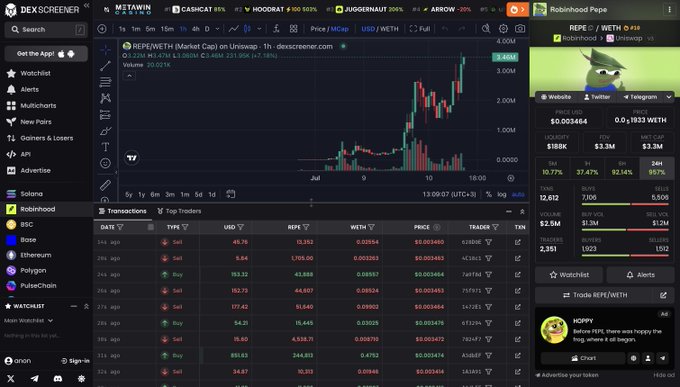Click the Sign-in link
The height and width of the screenshot is (387, 680).
[x=75, y=361]
